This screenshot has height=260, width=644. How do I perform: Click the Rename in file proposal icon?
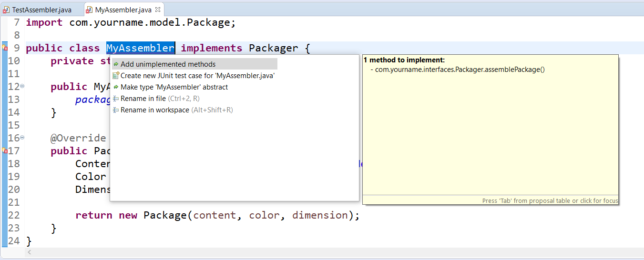(x=116, y=99)
